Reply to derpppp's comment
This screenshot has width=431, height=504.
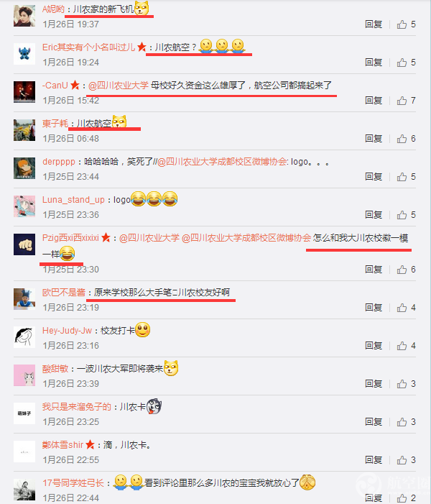[374, 177]
